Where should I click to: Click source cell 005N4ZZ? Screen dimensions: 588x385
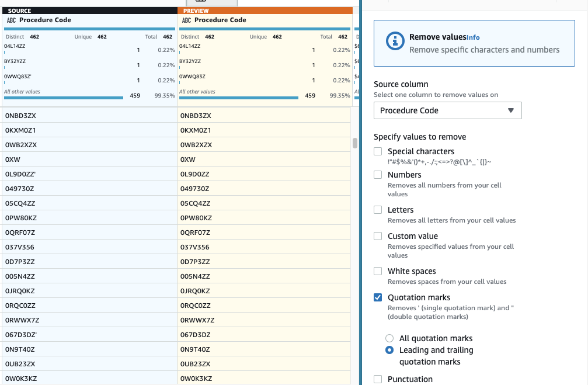coord(89,276)
